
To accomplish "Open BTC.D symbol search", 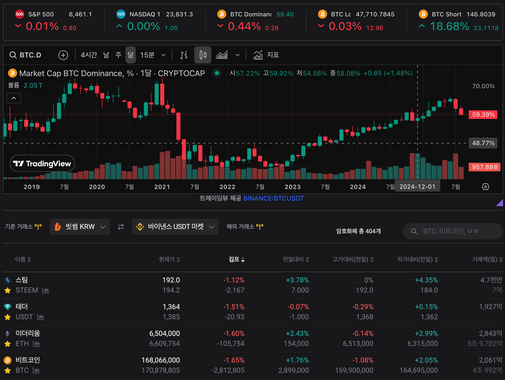I will click(x=25, y=55).
